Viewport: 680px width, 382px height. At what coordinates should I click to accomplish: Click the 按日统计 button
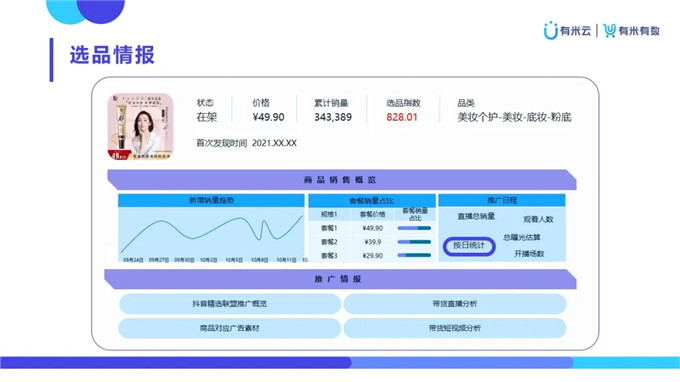pos(469,246)
